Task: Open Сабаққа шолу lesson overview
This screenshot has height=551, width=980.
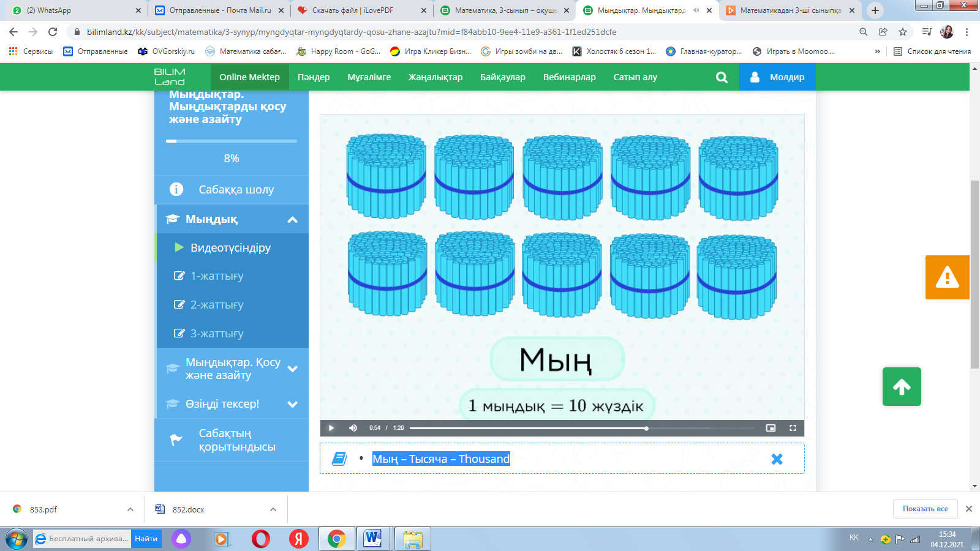Action: (x=232, y=190)
